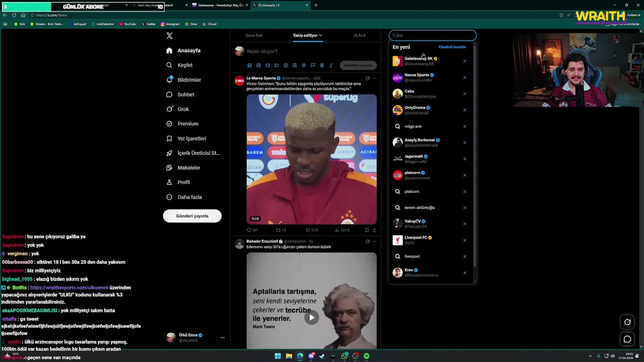644x362 pixels.
Task: Open the YakupTV recent search result
Action: [432, 224]
